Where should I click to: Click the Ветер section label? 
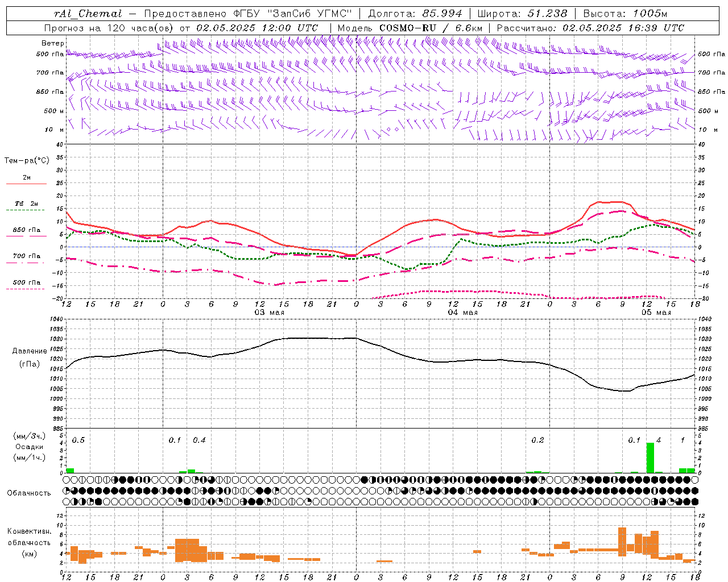point(53,43)
